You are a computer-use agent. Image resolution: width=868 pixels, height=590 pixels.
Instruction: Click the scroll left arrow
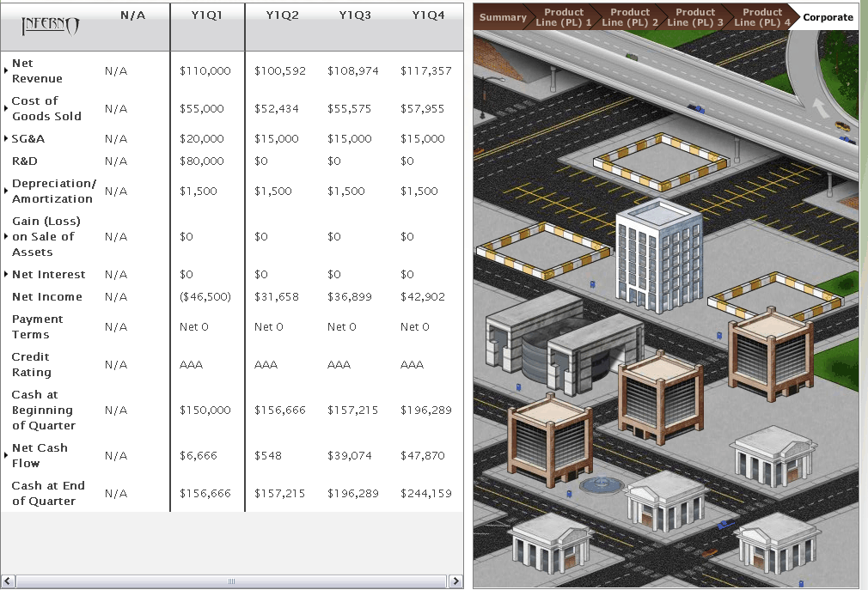[x=8, y=581]
